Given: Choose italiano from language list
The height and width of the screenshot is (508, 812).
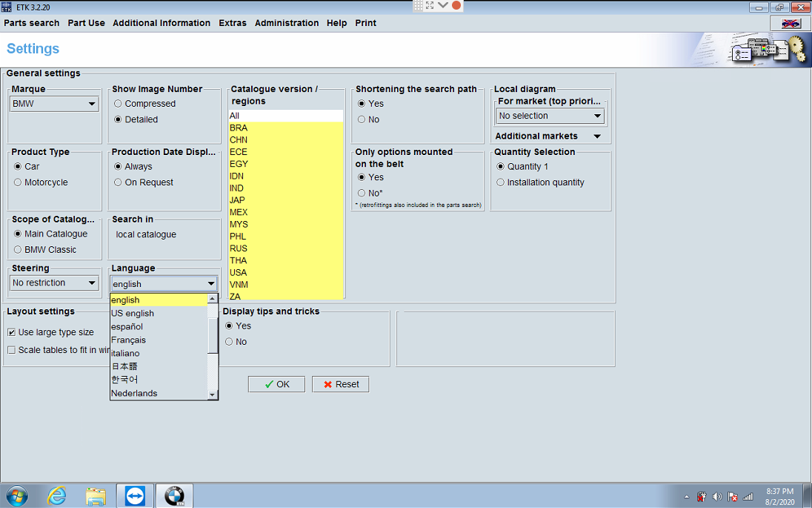Looking at the screenshot, I should 159,354.
